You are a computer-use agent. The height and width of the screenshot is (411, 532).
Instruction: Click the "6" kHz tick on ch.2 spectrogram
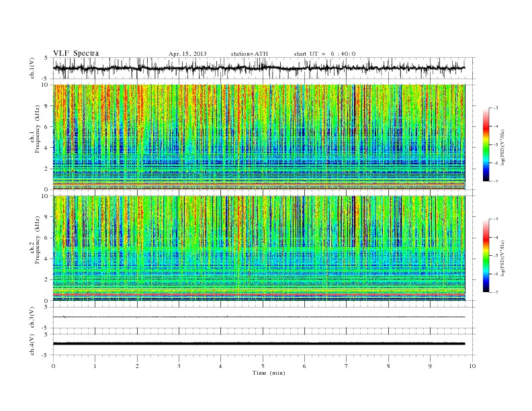tap(47, 238)
